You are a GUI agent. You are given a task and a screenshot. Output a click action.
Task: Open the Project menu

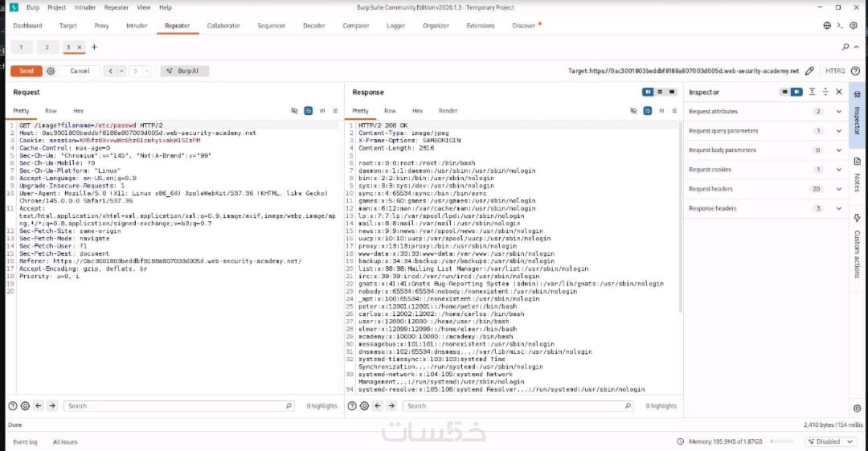click(56, 7)
